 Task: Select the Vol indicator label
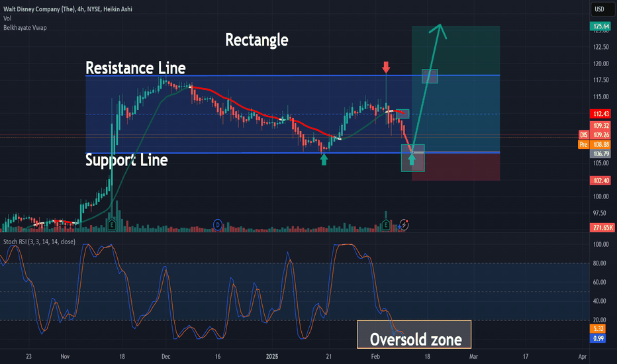(x=7, y=18)
